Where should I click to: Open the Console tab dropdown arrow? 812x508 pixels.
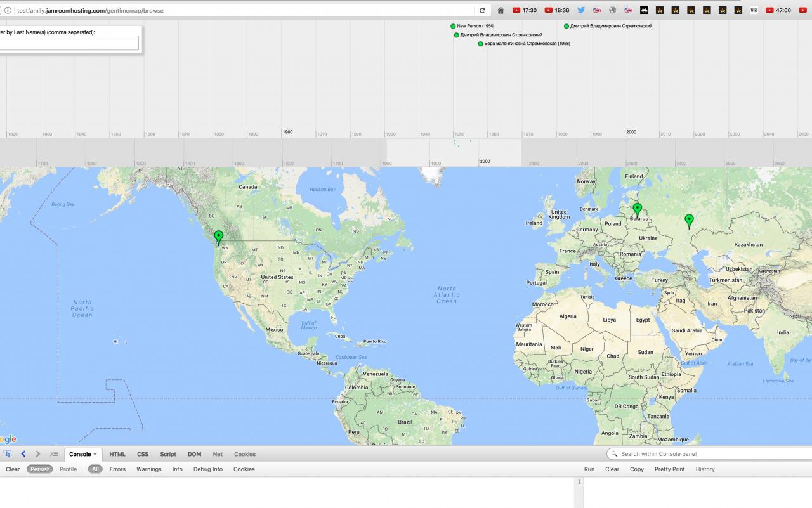(x=95, y=454)
